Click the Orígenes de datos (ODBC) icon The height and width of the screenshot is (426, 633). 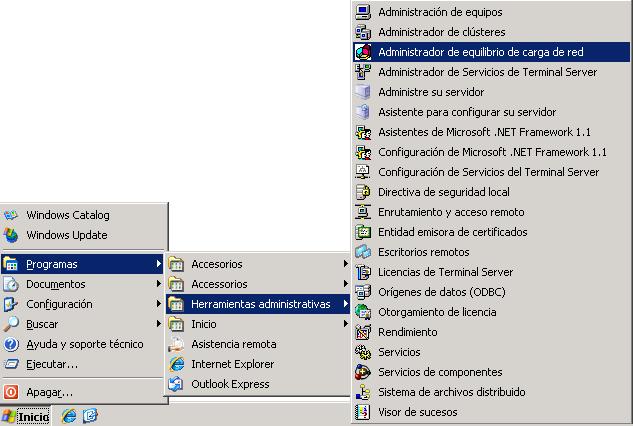coord(363,292)
